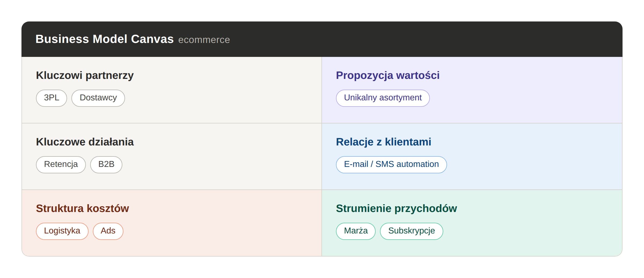Click the Unikalny asortyment pill
This screenshot has width=644, height=278.
pyautogui.click(x=383, y=98)
